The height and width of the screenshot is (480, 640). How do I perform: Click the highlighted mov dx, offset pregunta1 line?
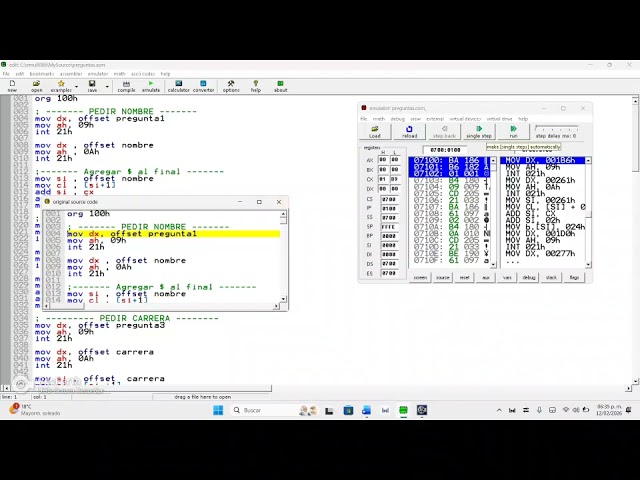pyautogui.click(x=173, y=234)
